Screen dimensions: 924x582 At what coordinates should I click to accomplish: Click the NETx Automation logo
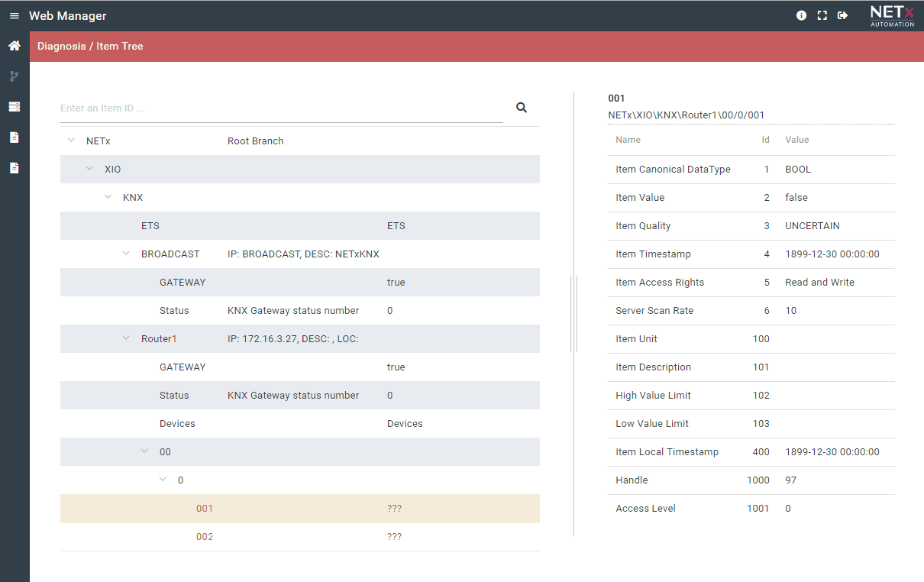(892, 15)
